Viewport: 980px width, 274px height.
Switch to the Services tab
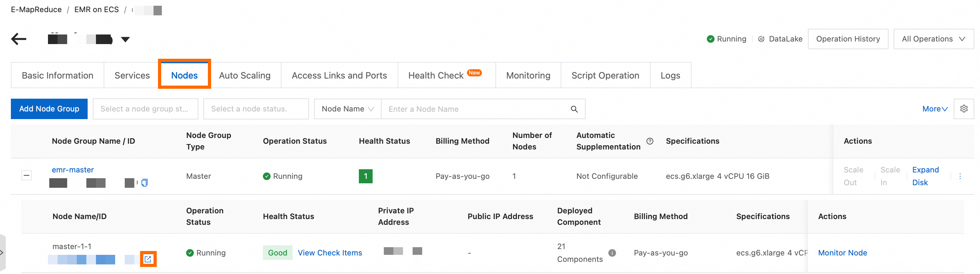tap(132, 75)
